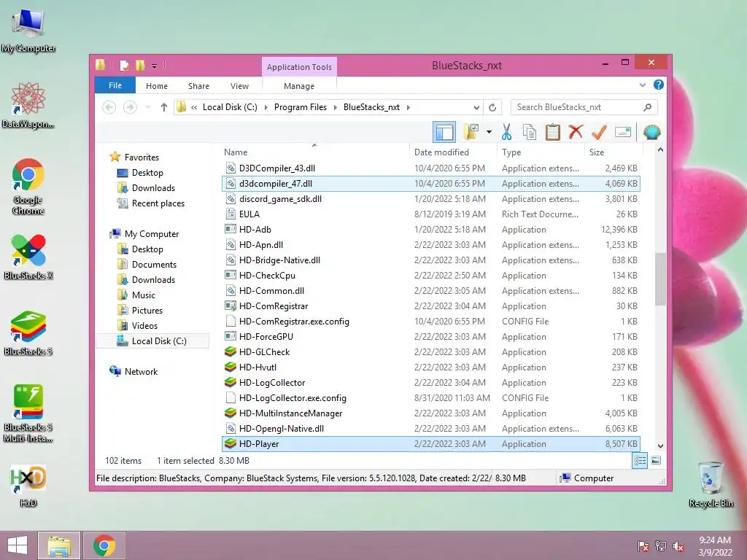
Task: Expand the arrow after Program Files in path
Action: tap(335, 108)
